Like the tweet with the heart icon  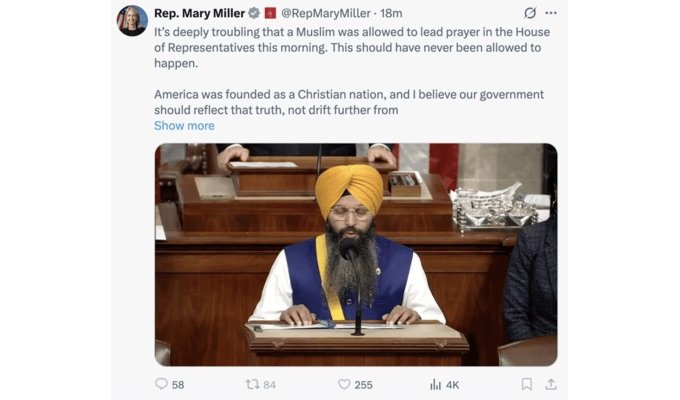(x=344, y=384)
